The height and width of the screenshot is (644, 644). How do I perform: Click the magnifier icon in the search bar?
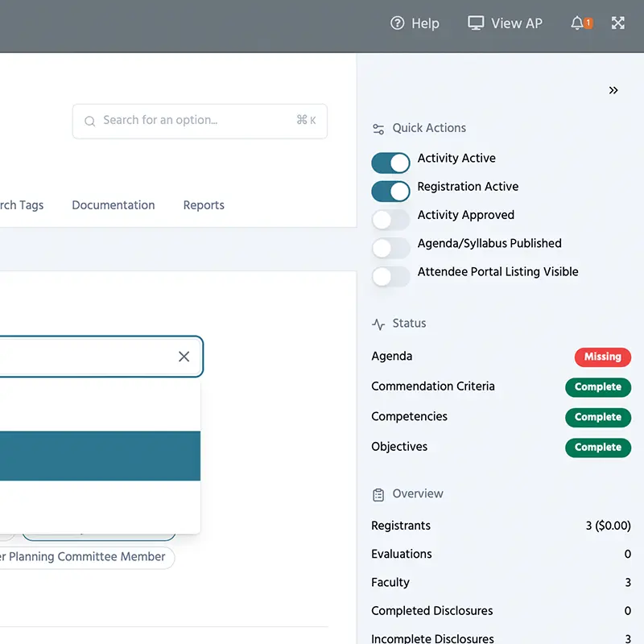[x=89, y=122]
